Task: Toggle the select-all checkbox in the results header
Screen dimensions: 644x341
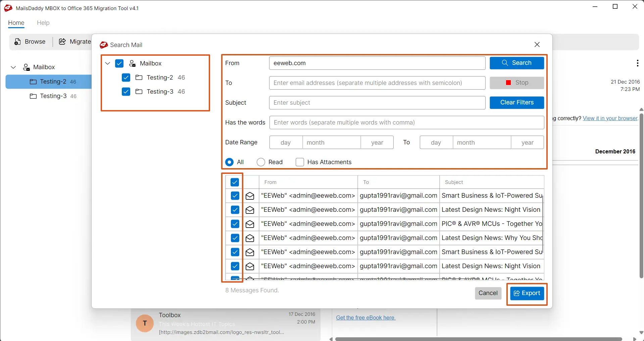Action: click(235, 182)
